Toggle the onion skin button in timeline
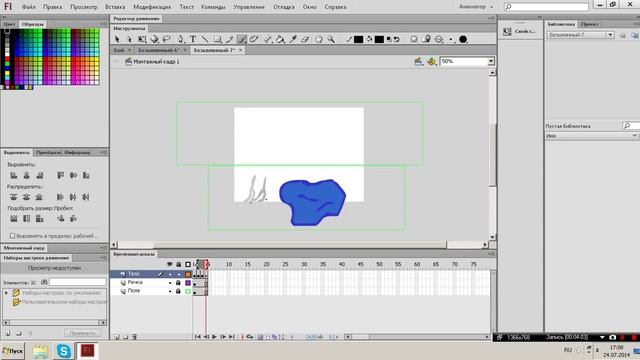Image resolution: width=640 pixels, height=360 pixels. [260, 337]
